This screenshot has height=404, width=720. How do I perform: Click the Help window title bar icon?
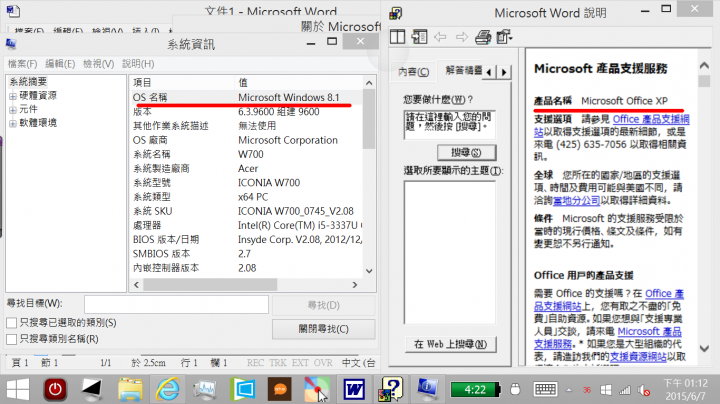[395, 13]
